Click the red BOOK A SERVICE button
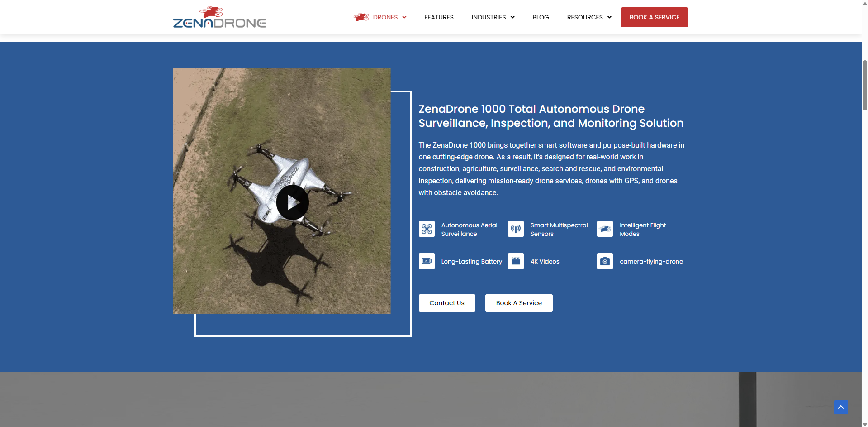868x427 pixels. pos(654,17)
